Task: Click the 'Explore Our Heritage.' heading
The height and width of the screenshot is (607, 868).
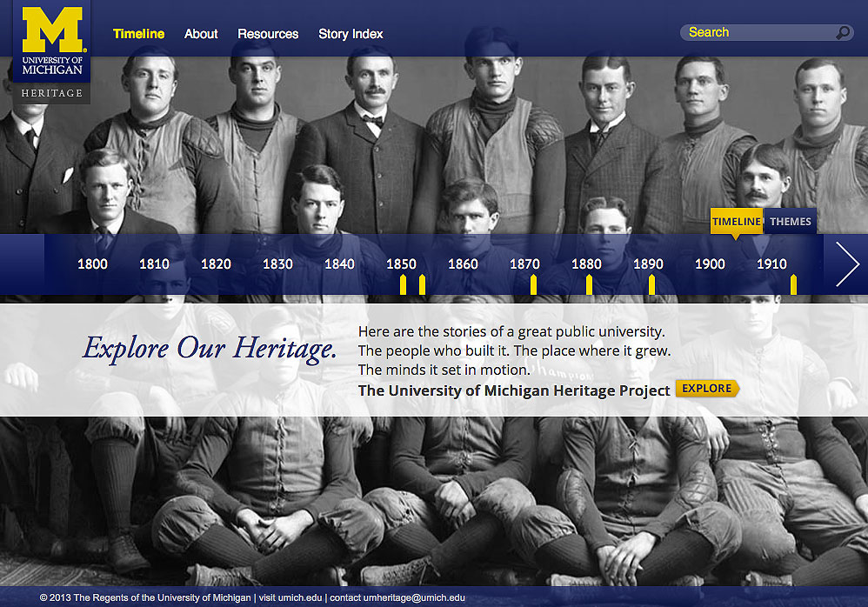Action: point(210,349)
